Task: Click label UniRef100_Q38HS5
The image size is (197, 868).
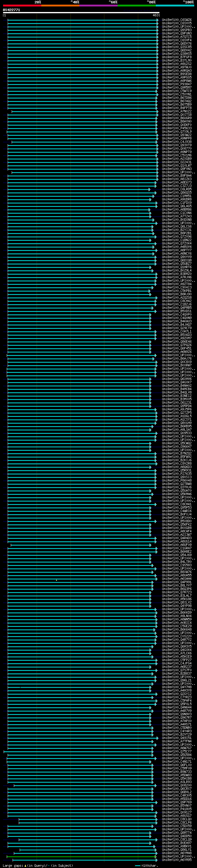Action: pyautogui.click(x=176, y=54)
